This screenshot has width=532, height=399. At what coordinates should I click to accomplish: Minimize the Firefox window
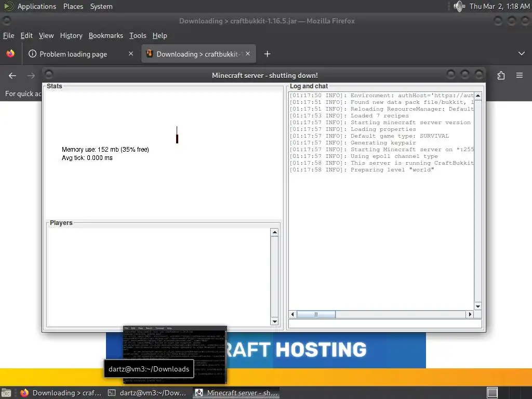pyautogui.click(x=498, y=21)
